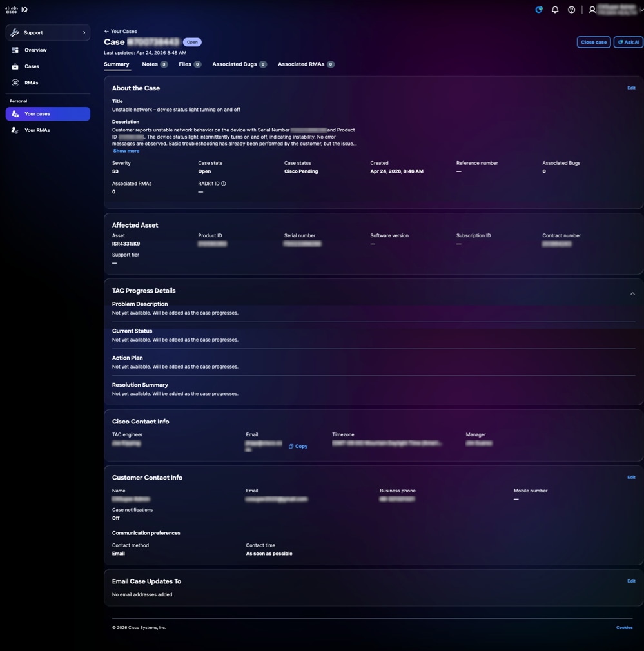
Task: Click the blue assistant icon in header
Action: pyautogui.click(x=539, y=10)
